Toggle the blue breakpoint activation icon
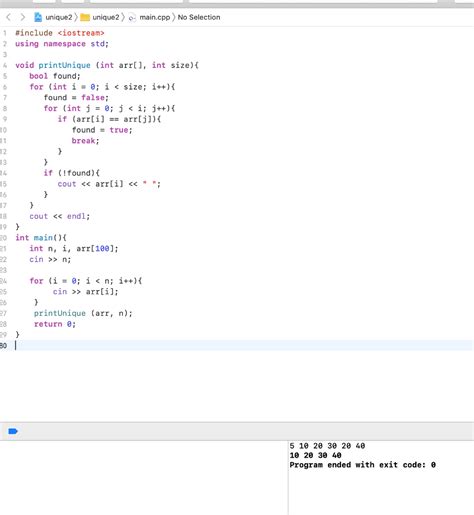Viewport: 474px width, 515px height. tap(13, 431)
